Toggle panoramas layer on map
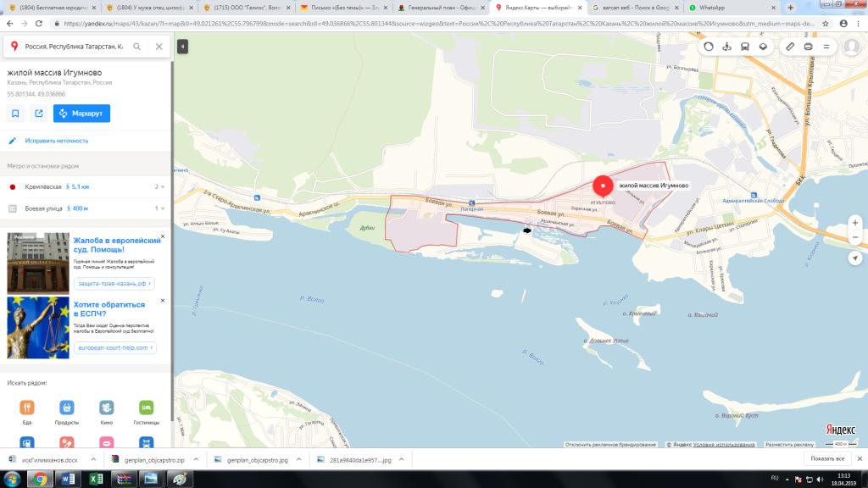The width and height of the screenshot is (868, 488). click(x=726, y=47)
